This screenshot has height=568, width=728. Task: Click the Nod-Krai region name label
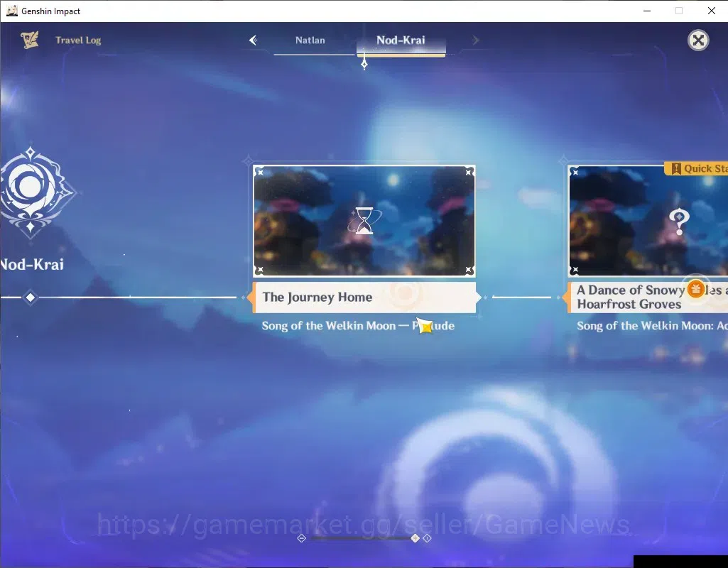(x=32, y=265)
